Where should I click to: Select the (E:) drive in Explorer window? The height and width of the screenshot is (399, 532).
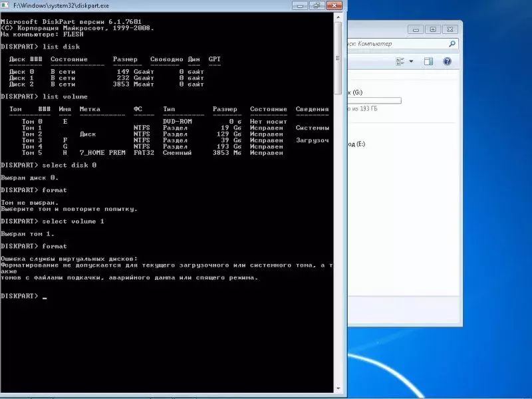click(356, 144)
